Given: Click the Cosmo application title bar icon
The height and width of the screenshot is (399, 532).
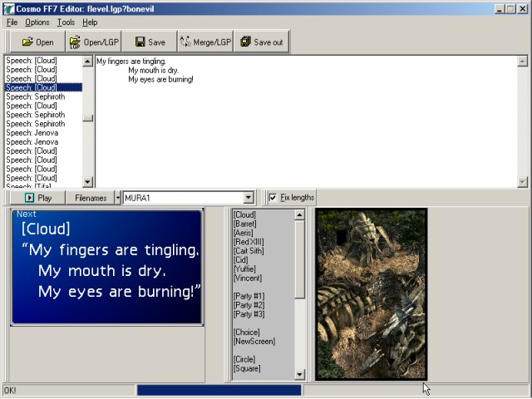Looking at the screenshot, I should point(8,9).
